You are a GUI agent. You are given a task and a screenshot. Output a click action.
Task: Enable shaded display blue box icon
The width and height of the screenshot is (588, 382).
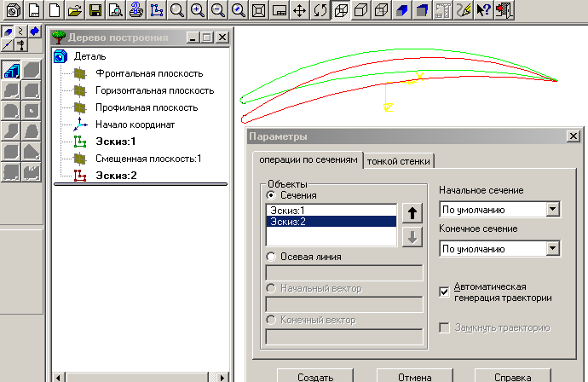pyautogui.click(x=401, y=10)
